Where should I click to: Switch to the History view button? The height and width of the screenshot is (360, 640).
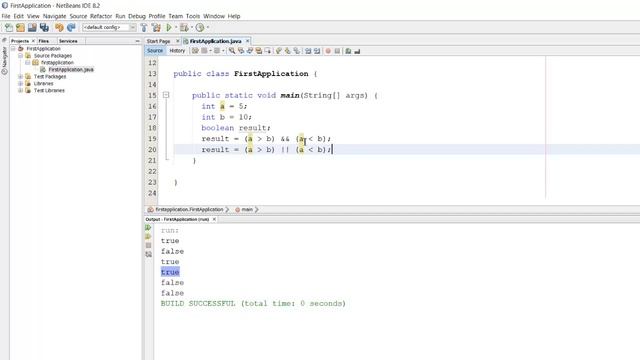coord(177,51)
